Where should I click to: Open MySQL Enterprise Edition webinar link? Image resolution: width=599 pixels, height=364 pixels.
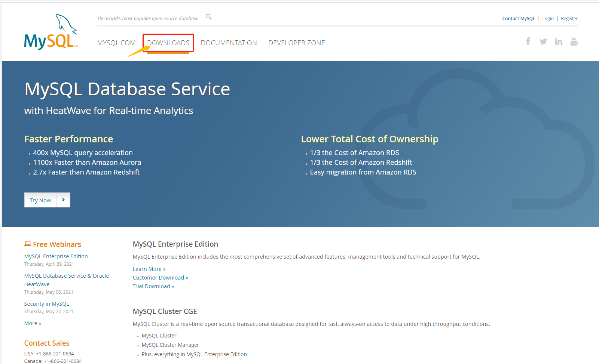tap(56, 256)
